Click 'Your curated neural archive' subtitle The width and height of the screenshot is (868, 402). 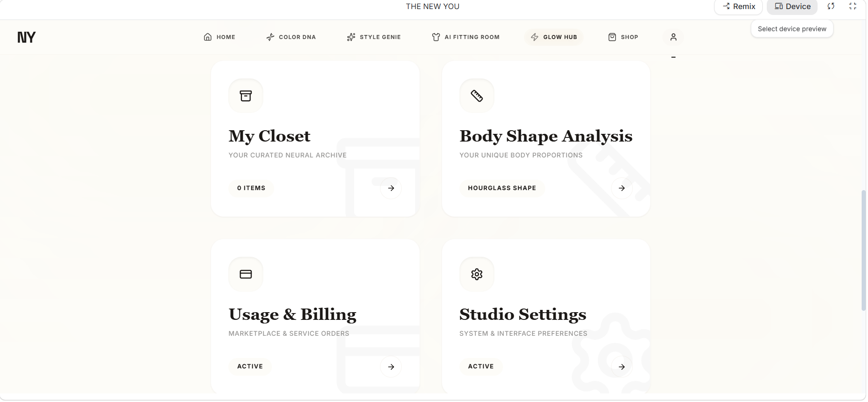point(287,155)
